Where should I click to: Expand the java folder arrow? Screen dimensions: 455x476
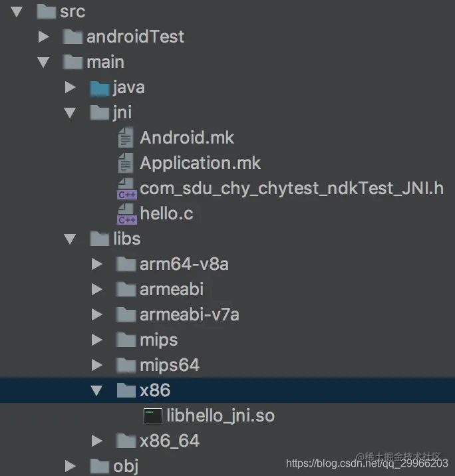click(x=70, y=88)
